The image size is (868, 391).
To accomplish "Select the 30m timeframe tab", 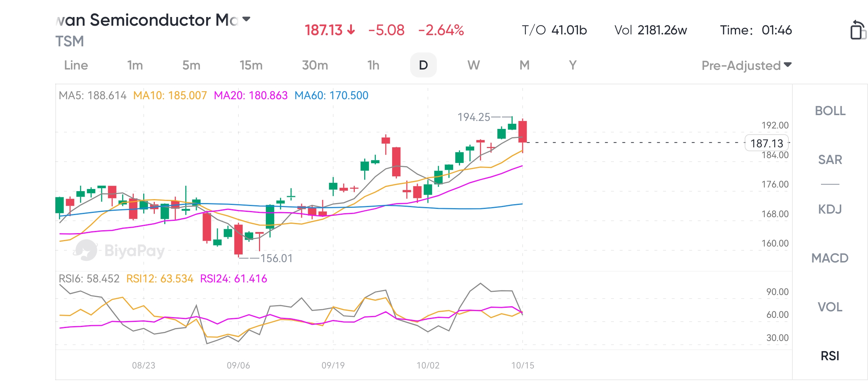I will coord(315,65).
